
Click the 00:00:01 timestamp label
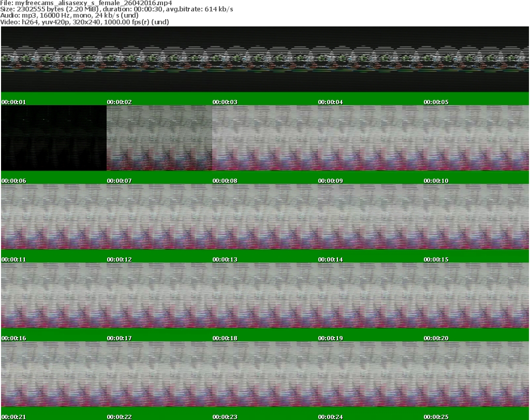coord(13,102)
